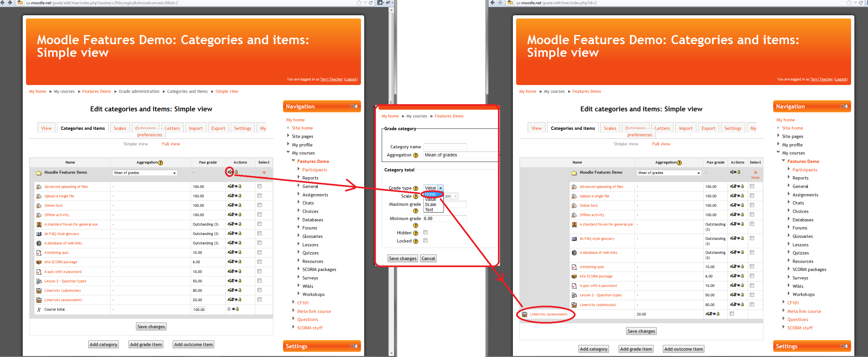The height and width of the screenshot is (357, 868).
Task: Switch to Full view in left window
Action: click(x=171, y=144)
